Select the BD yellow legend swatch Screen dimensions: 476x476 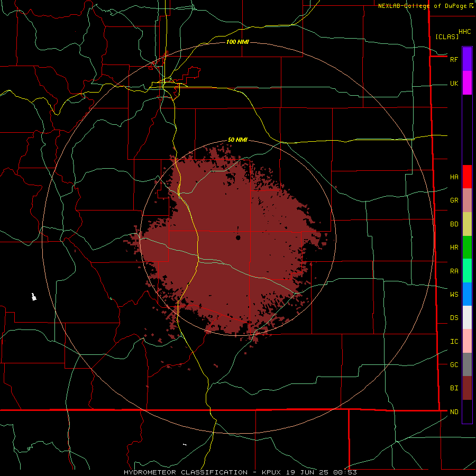[x=467, y=224]
